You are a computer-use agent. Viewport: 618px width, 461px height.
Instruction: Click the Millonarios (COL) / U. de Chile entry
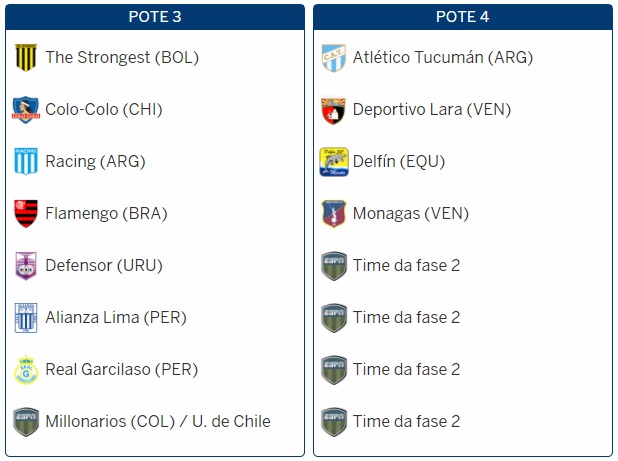point(158,421)
